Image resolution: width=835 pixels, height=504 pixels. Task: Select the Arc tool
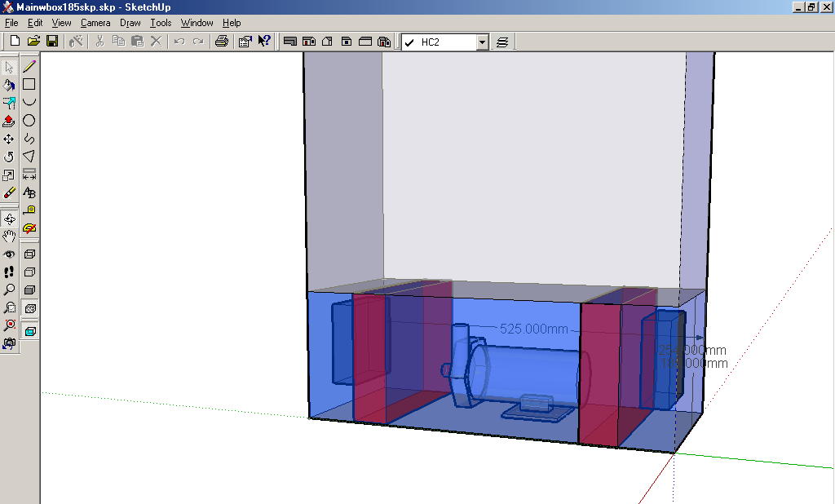pos(29,102)
